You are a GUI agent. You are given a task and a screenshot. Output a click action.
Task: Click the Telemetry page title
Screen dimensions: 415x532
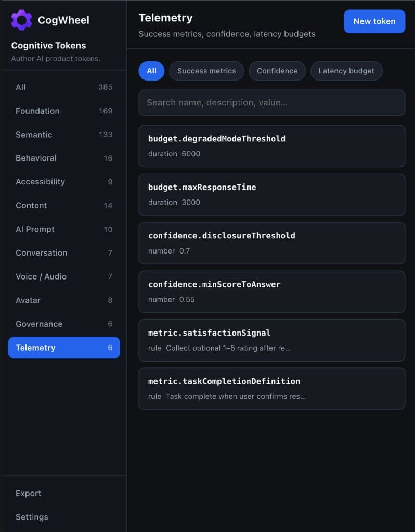pos(166,18)
